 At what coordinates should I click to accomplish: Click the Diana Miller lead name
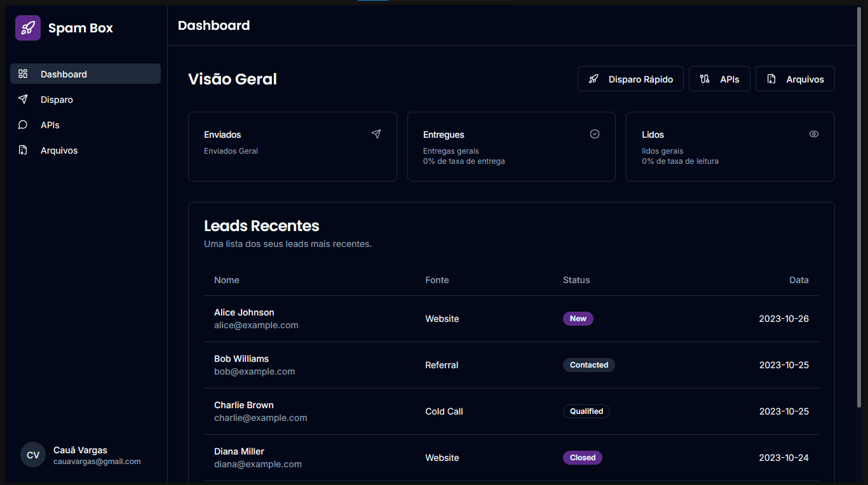[x=239, y=451]
